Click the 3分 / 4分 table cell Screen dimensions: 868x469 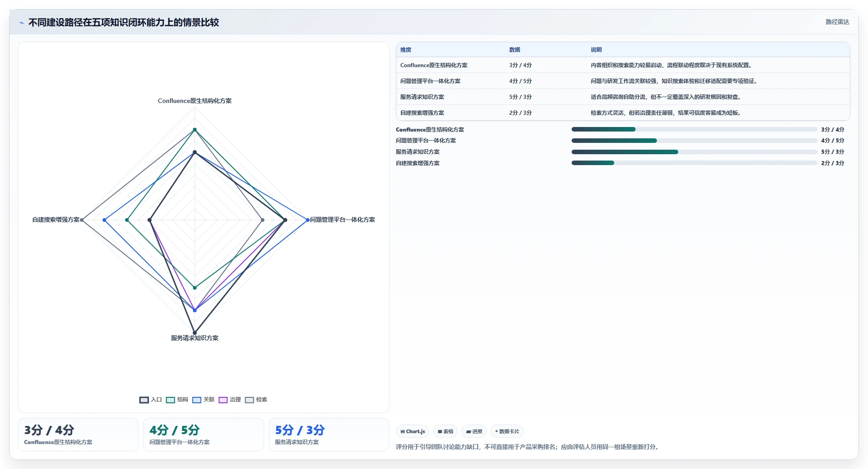520,65
